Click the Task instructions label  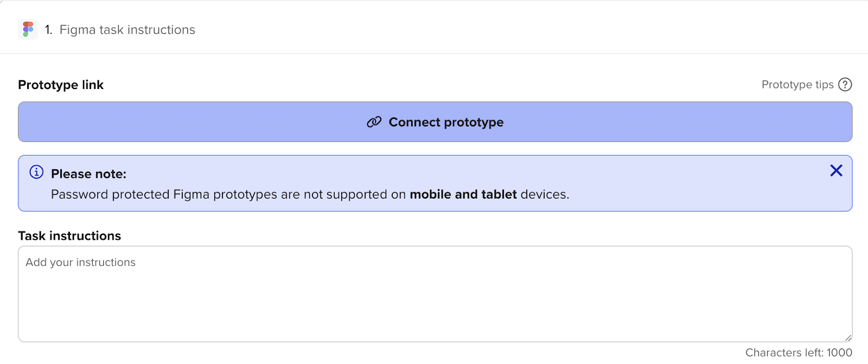(69, 236)
